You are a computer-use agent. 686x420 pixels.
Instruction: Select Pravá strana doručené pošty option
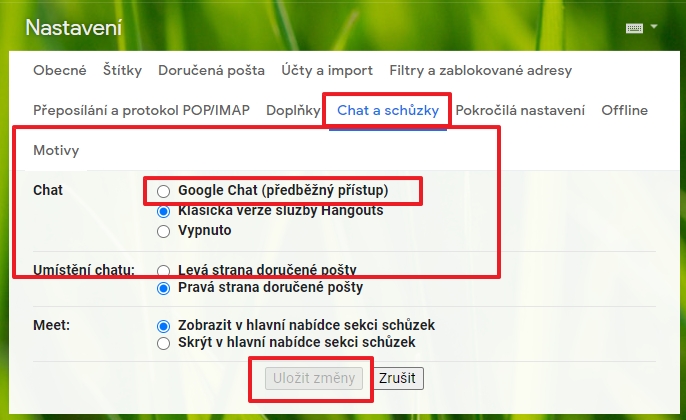click(x=163, y=289)
